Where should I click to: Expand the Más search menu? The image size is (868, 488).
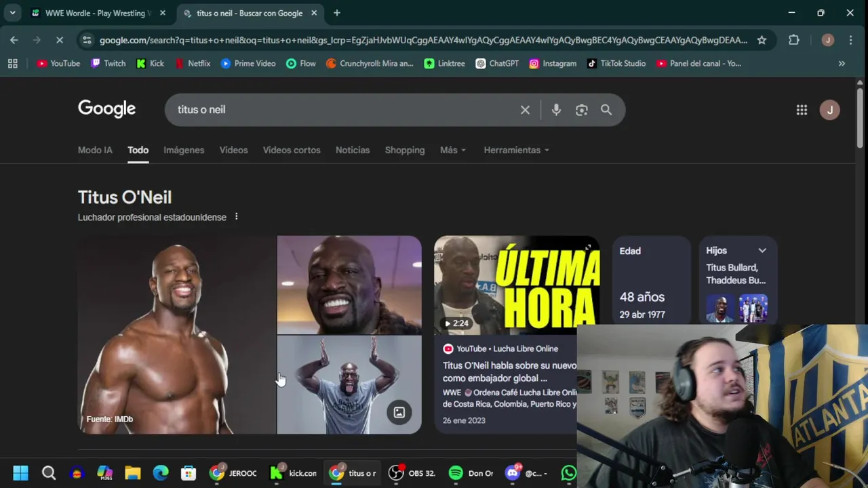tap(453, 150)
